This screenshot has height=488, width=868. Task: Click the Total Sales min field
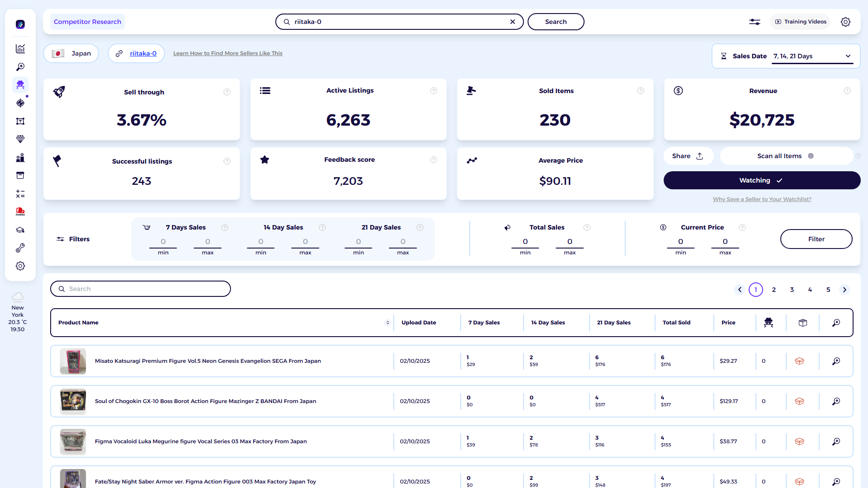coord(525,242)
